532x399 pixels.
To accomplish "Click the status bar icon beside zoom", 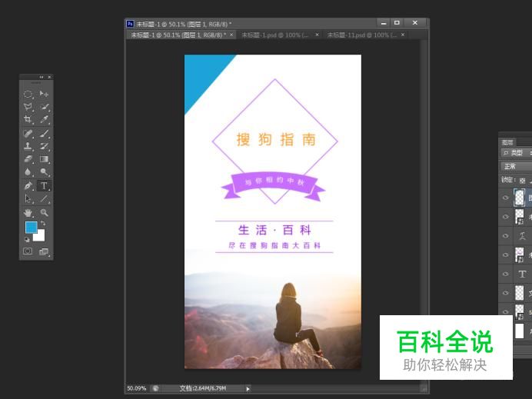I will click(155, 388).
